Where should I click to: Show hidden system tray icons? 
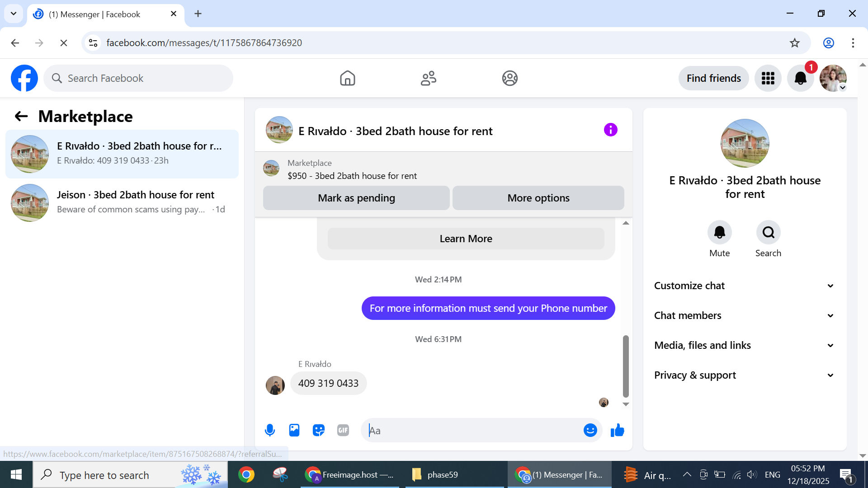[687, 474]
